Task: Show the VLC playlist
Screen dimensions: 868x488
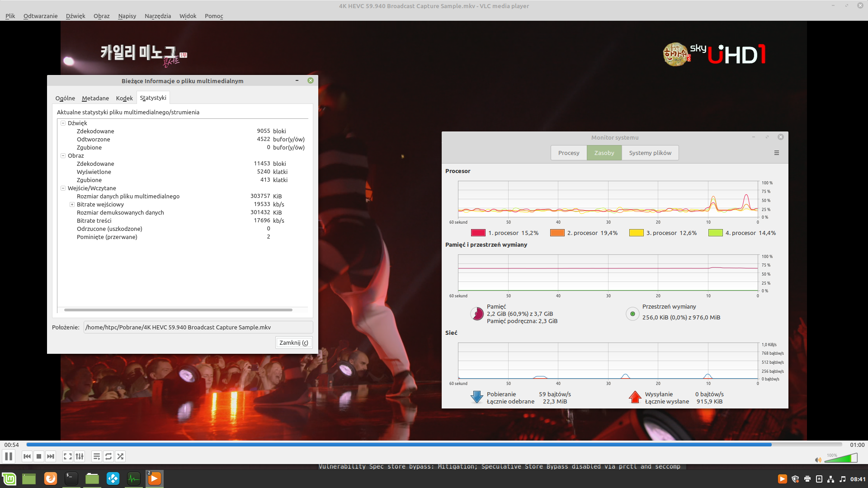Action: 97,456
